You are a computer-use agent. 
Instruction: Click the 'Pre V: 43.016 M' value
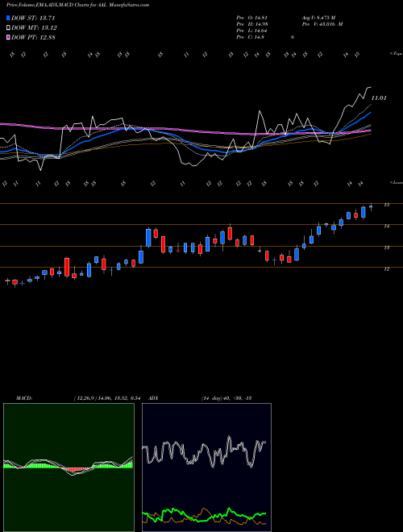click(x=322, y=24)
